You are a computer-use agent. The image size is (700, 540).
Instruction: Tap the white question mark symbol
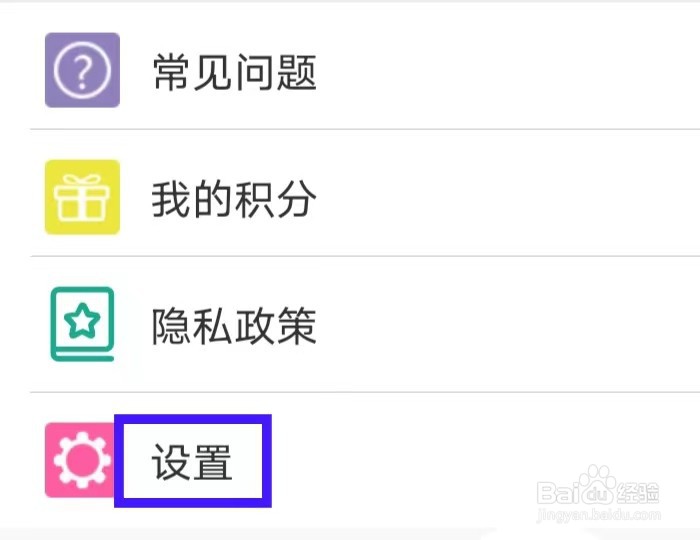point(82,72)
